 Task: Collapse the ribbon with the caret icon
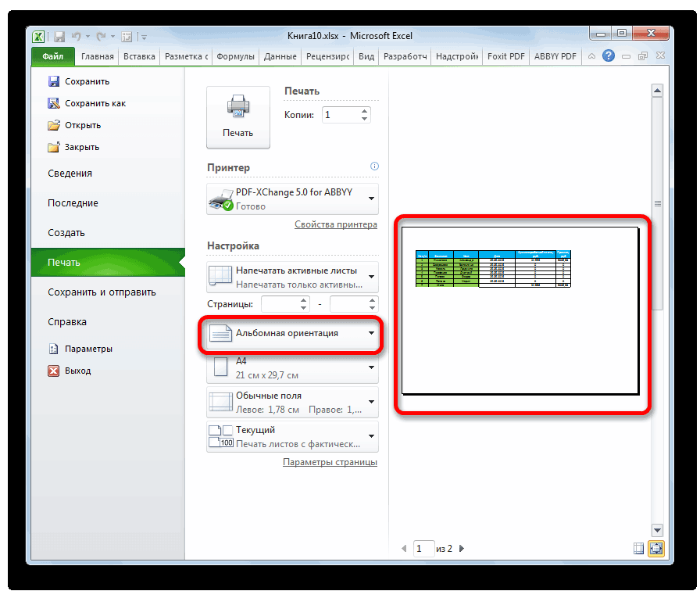pos(591,56)
